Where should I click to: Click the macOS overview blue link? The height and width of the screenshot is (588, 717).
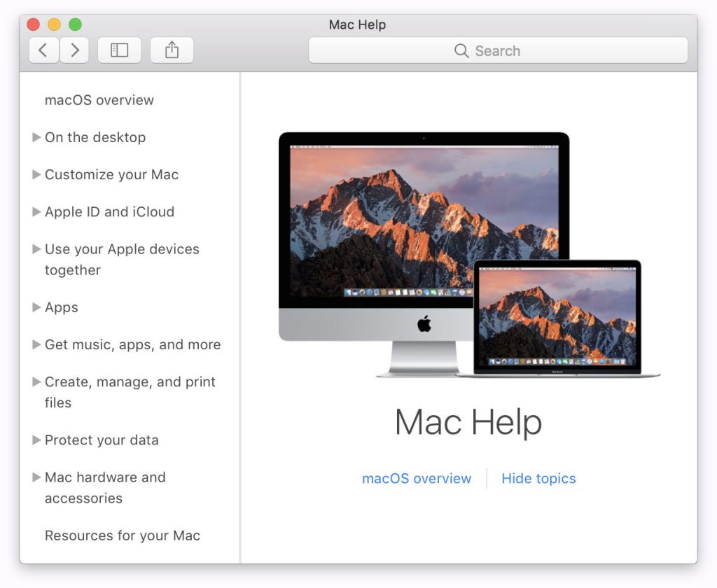[x=417, y=479]
